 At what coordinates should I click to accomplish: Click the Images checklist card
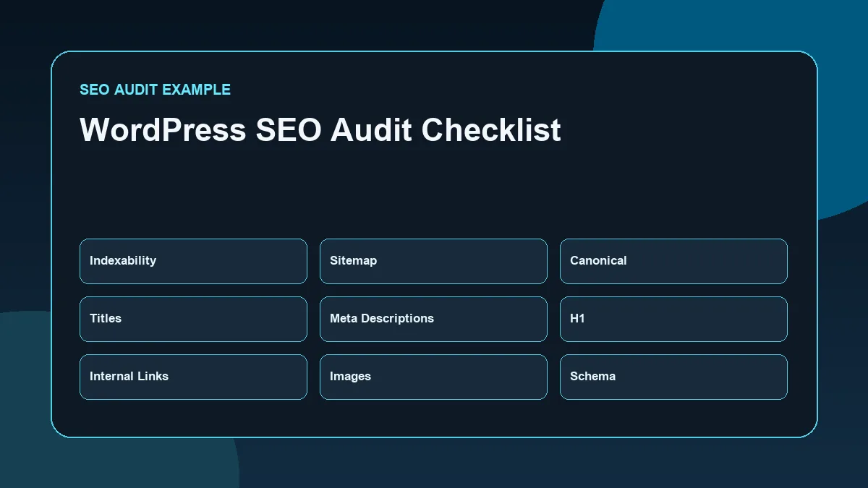pyautogui.click(x=433, y=377)
